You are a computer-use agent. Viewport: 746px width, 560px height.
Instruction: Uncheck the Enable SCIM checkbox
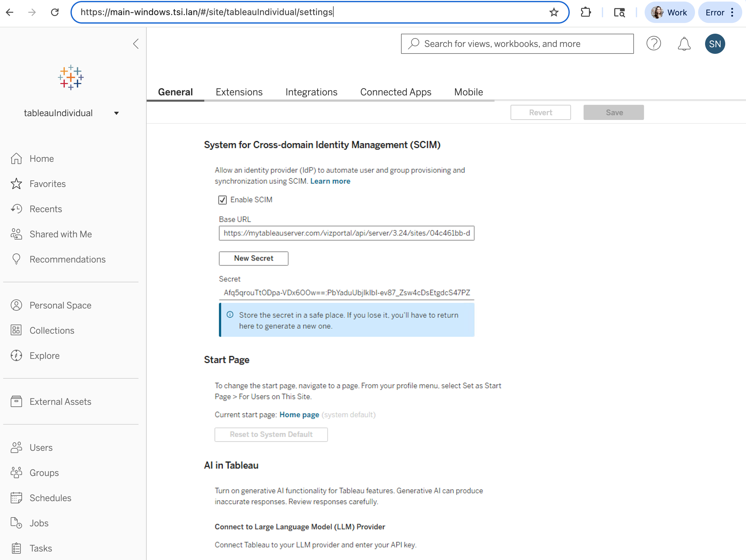(x=222, y=200)
